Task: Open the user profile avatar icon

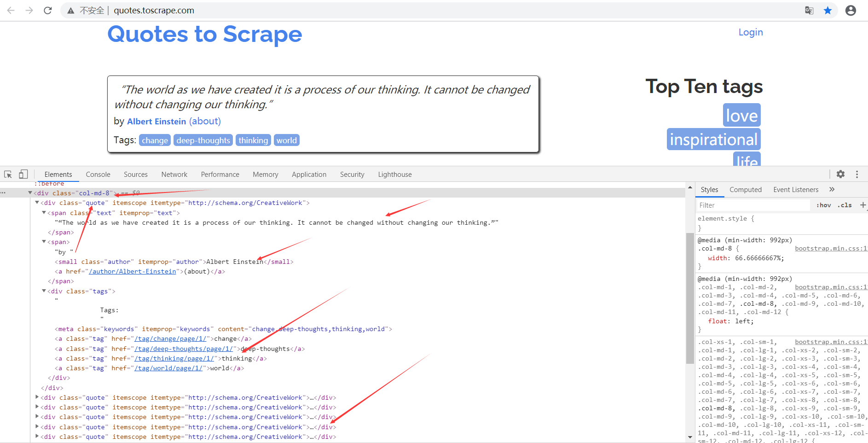Action: pyautogui.click(x=851, y=11)
